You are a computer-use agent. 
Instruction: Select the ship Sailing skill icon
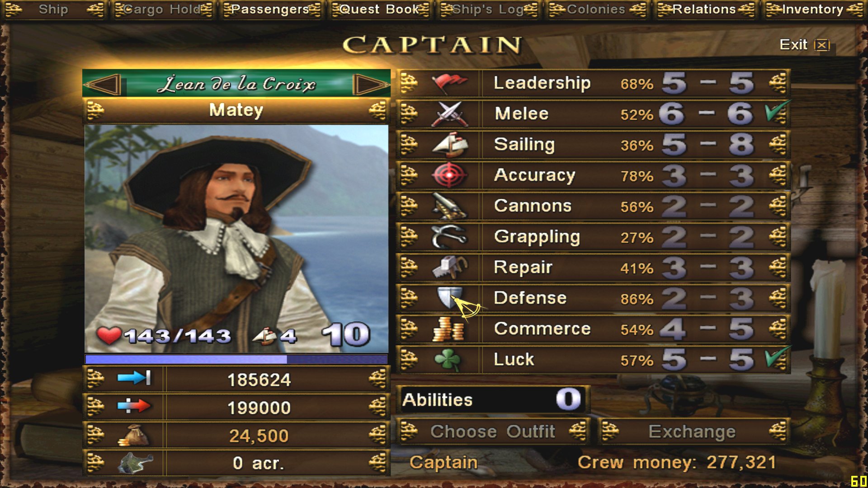point(449,145)
